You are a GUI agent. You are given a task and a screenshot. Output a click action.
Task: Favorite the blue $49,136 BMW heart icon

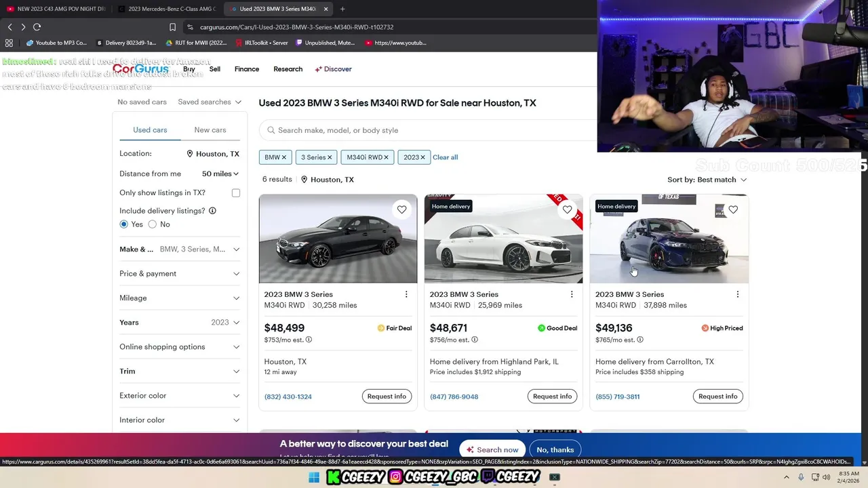[733, 209]
